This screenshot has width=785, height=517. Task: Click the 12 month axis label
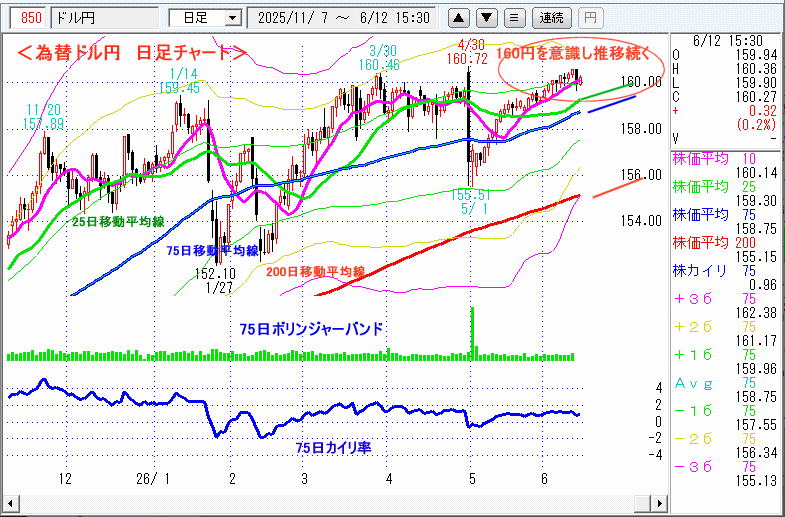[65, 479]
